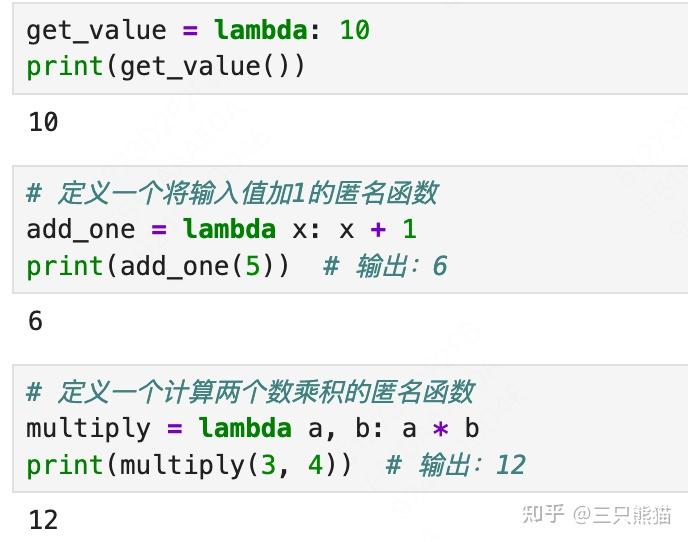Click the '# 输出: 6' inline comment
The image size is (688, 542).
pyautogui.click(x=384, y=266)
